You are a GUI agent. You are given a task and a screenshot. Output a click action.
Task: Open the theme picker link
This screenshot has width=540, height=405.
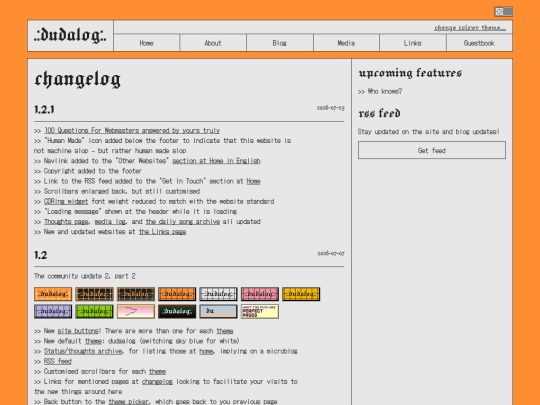pos(129,402)
